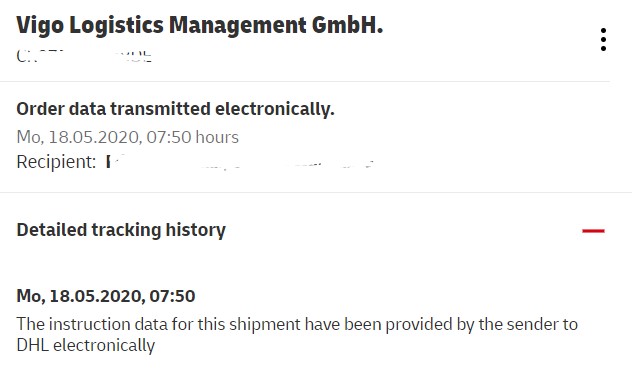Viewport: 632px width, 371px height.
Task: Click the word 'GmbH.' in the title
Action: 347,25
